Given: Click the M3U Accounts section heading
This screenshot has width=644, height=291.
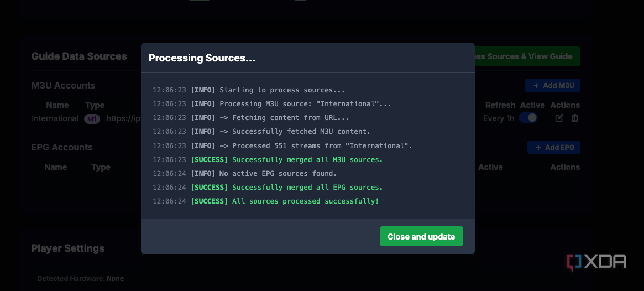Looking at the screenshot, I should [63, 86].
